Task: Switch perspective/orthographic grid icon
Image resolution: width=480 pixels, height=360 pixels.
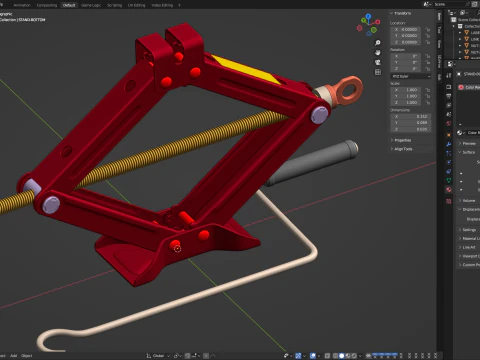Action: click(x=378, y=72)
